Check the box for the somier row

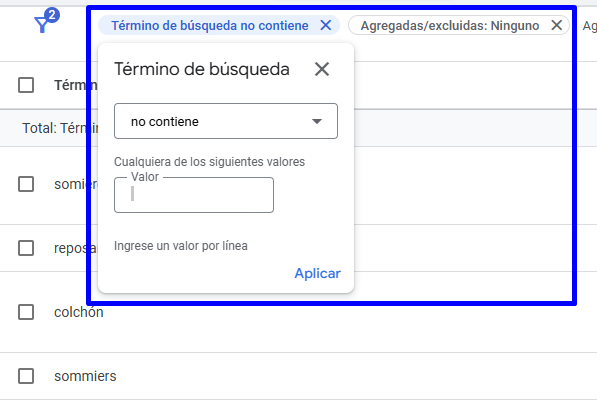(26, 184)
